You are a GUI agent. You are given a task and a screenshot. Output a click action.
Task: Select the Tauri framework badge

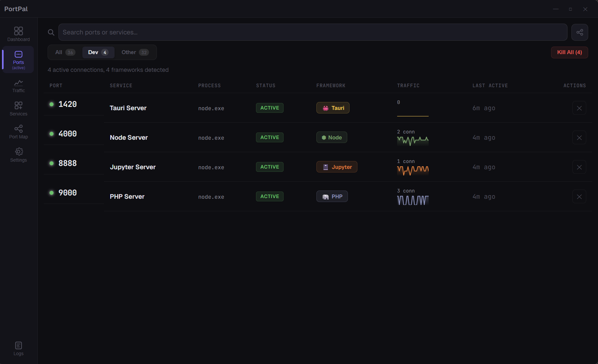click(x=333, y=108)
